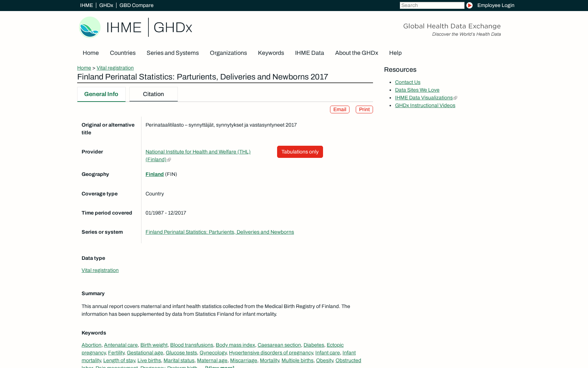
Task: Click the Multiple births keyword
Action: [297, 361]
